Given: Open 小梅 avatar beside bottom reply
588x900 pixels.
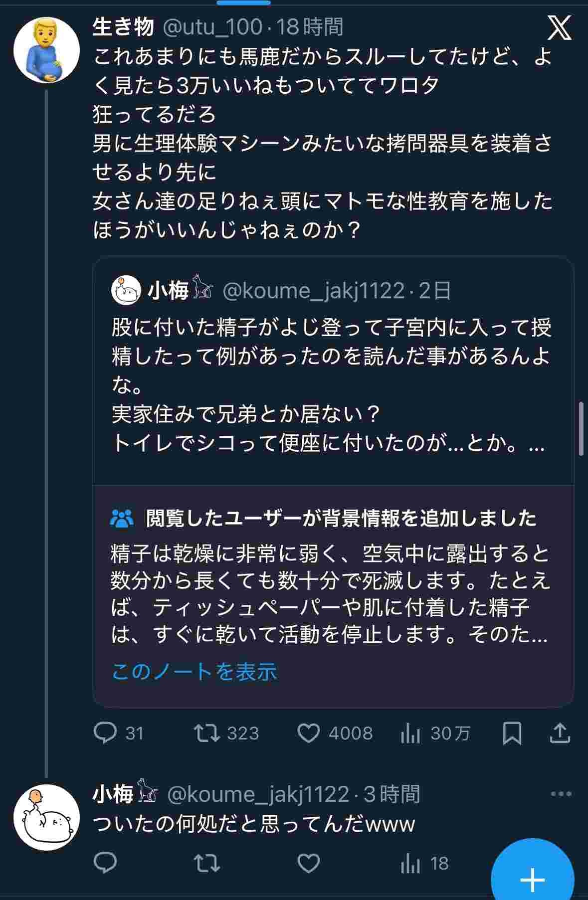Looking at the screenshot, I should 46,817.
